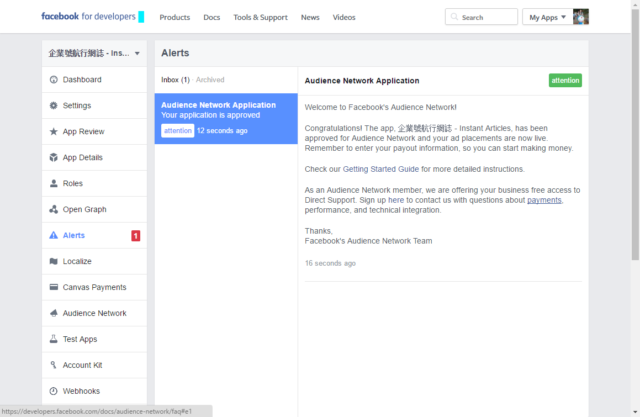640x417 pixels.
Task: Click the 'Audience Network Application' message heading
Action: pyautogui.click(x=362, y=81)
